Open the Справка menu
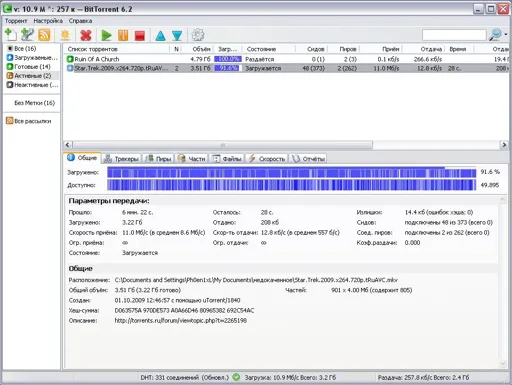The width and height of the screenshot is (512, 385). coord(80,21)
